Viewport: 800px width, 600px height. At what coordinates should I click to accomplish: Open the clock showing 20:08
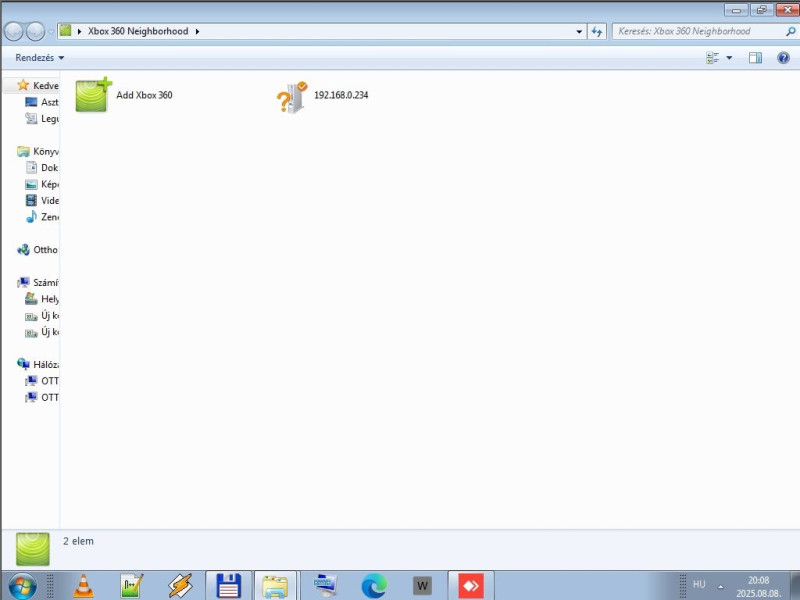758,586
